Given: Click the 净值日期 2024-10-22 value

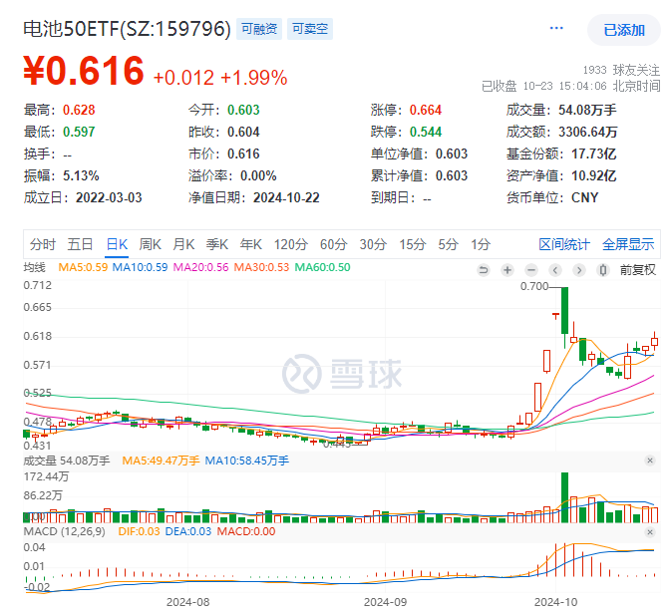Looking at the screenshot, I should [286, 198].
